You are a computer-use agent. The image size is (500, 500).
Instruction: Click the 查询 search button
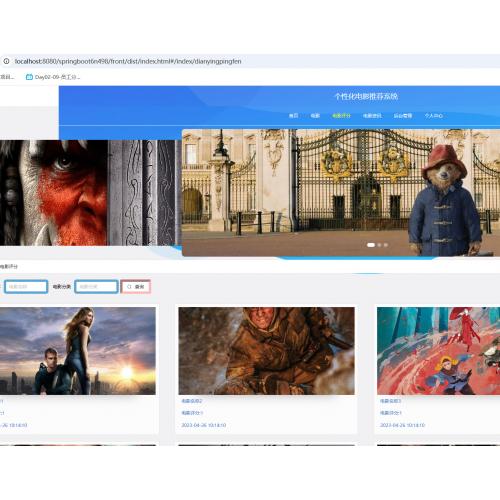click(x=136, y=287)
